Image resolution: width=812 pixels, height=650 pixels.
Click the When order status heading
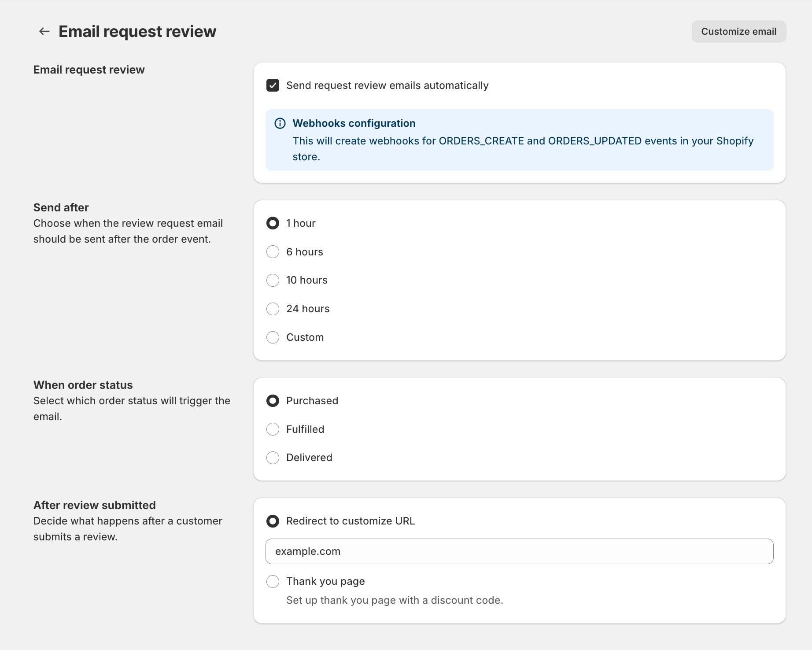point(83,385)
